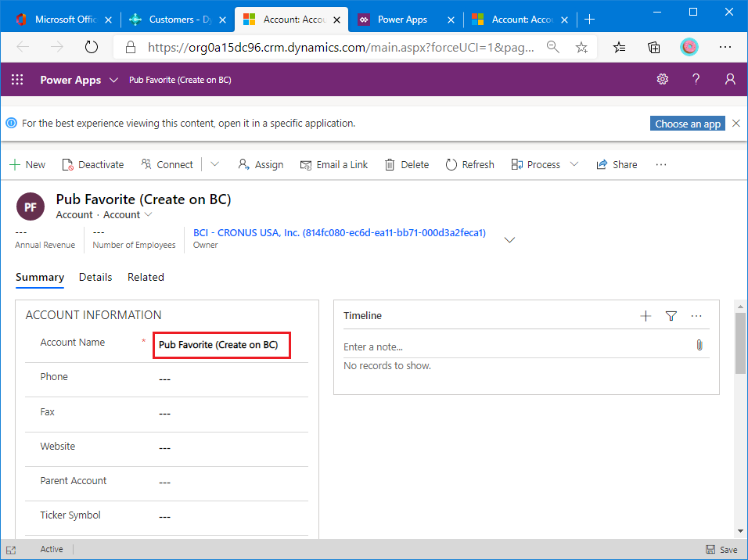The width and height of the screenshot is (748, 560).
Task: Open the BCI - CRONUS USA owner link
Action: click(x=339, y=233)
